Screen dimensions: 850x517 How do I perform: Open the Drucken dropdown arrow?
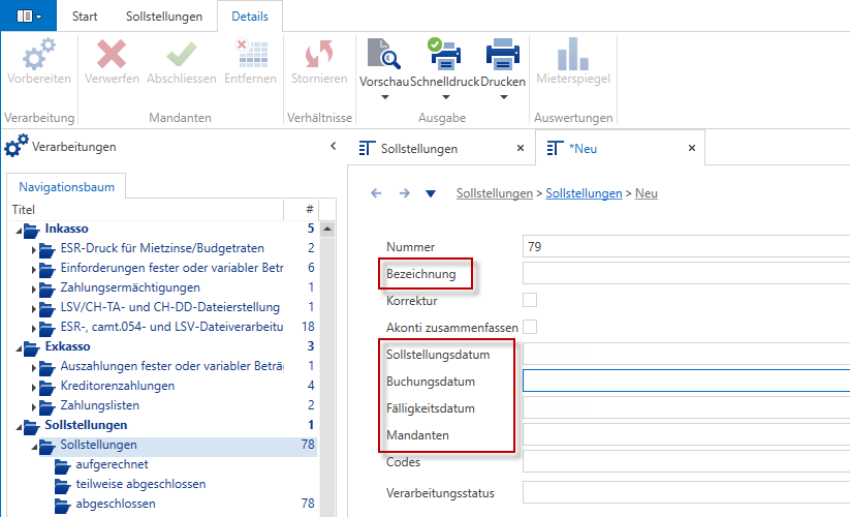tap(504, 97)
